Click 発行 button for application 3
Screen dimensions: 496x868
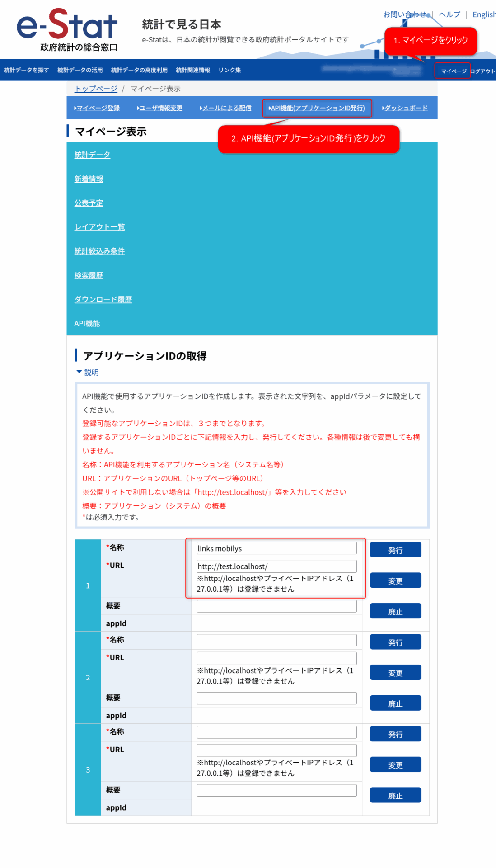point(396,734)
